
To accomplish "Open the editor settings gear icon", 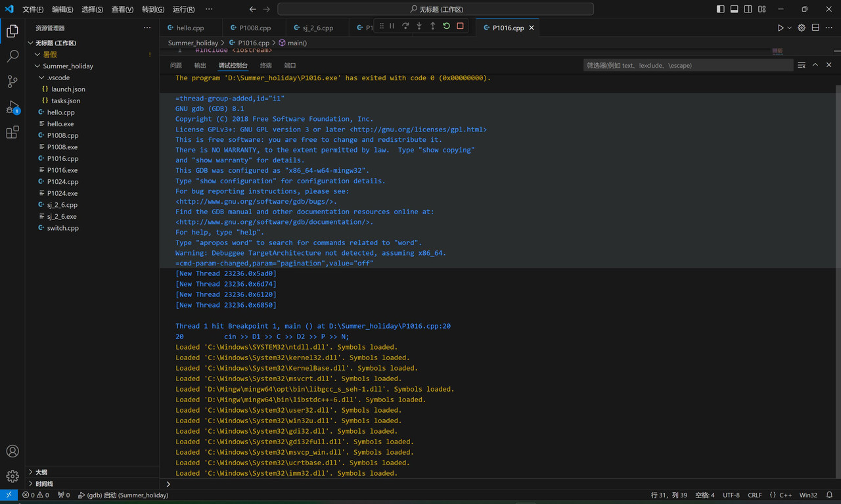I will point(802,28).
